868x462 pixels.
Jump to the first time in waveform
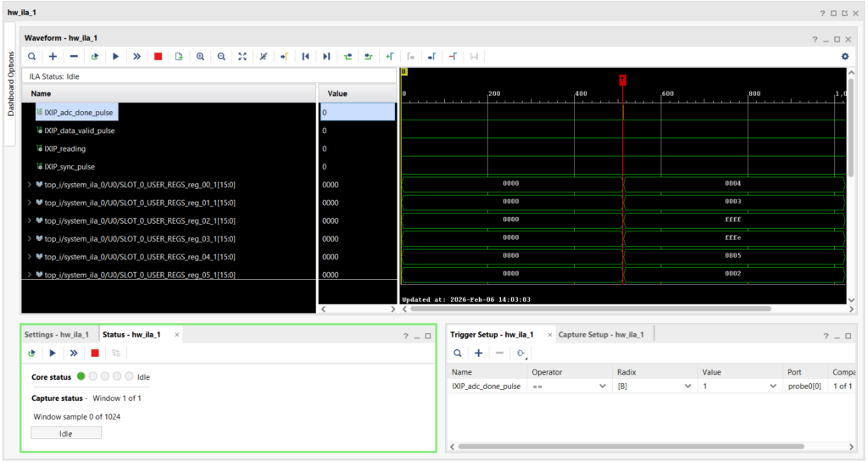305,57
